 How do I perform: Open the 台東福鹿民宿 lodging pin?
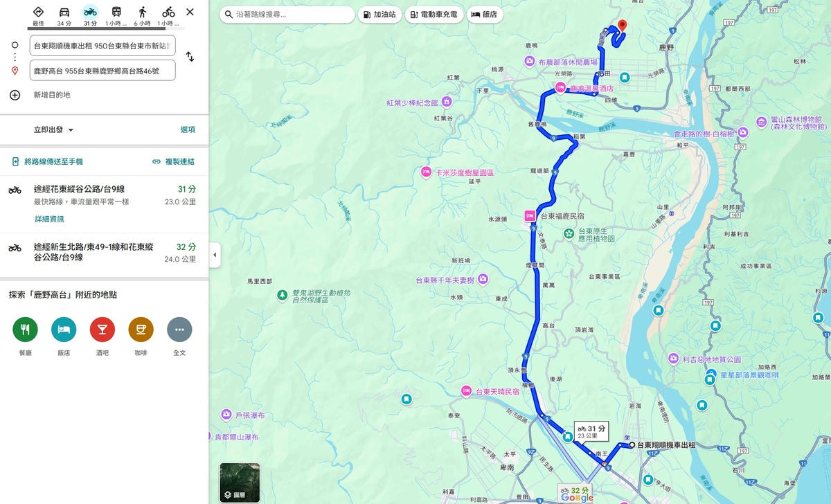pos(530,216)
